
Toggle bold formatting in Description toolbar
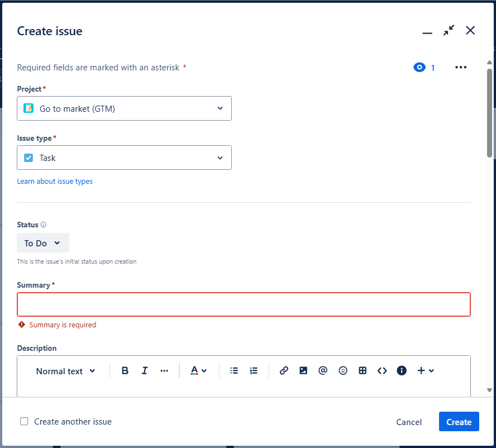125,371
